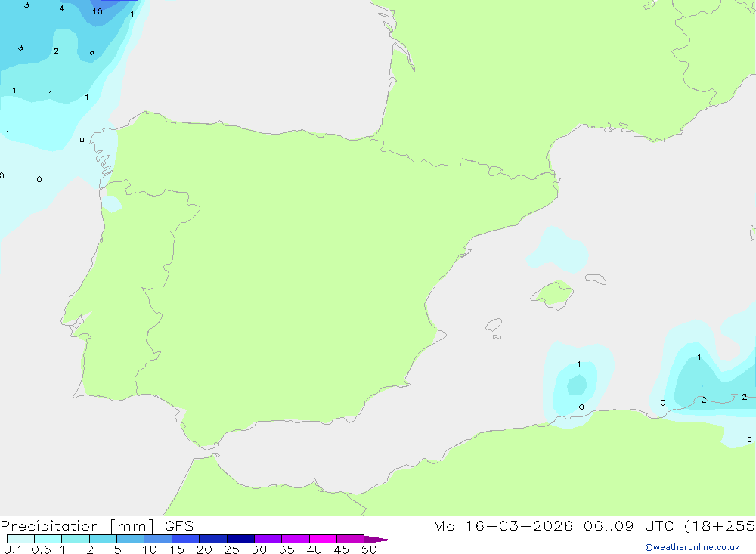Click the '30' legend scale value
This screenshot has width=756, height=554.
point(259,549)
